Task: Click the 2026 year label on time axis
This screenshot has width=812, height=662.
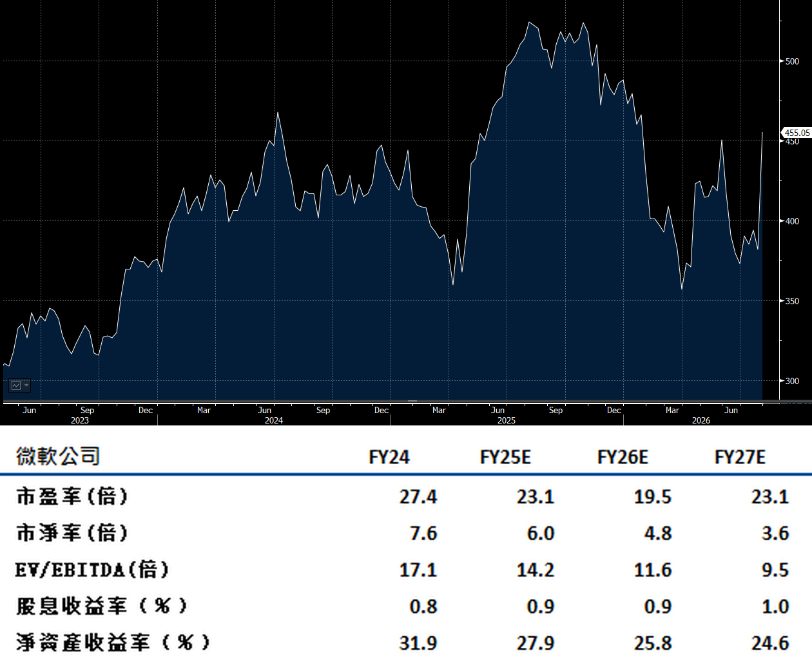Action: [x=701, y=420]
